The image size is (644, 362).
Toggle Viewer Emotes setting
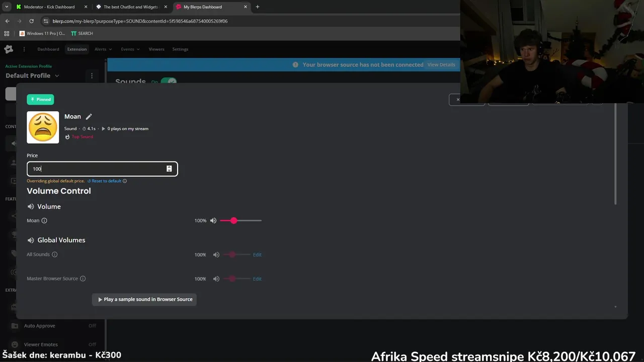point(92,344)
